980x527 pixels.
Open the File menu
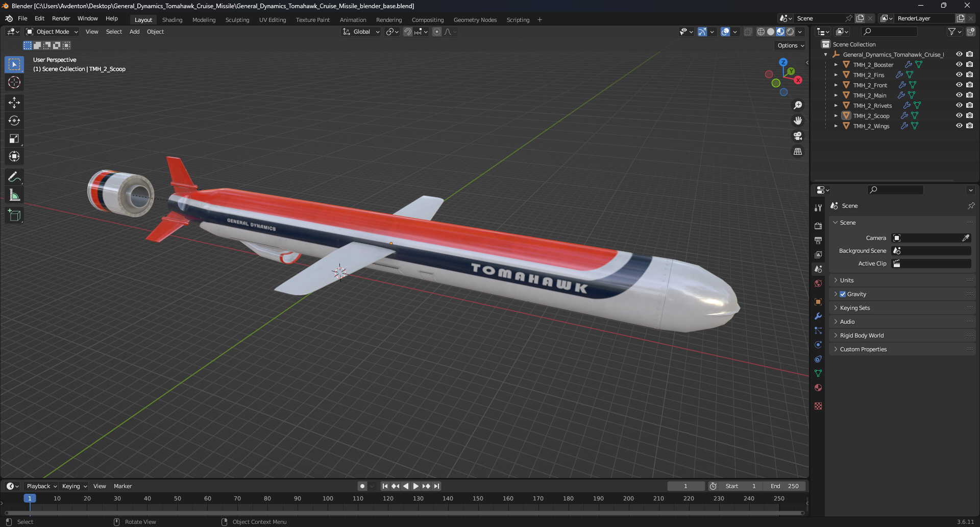tap(22, 18)
